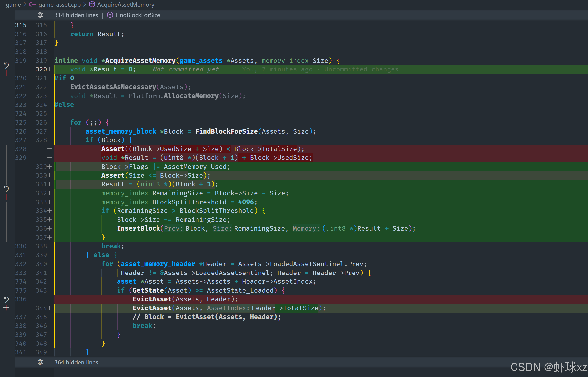Image resolution: width=588 pixels, height=377 pixels.
Task: Revert the change at line 320 using the arrow icon
Action: pyautogui.click(x=6, y=65)
